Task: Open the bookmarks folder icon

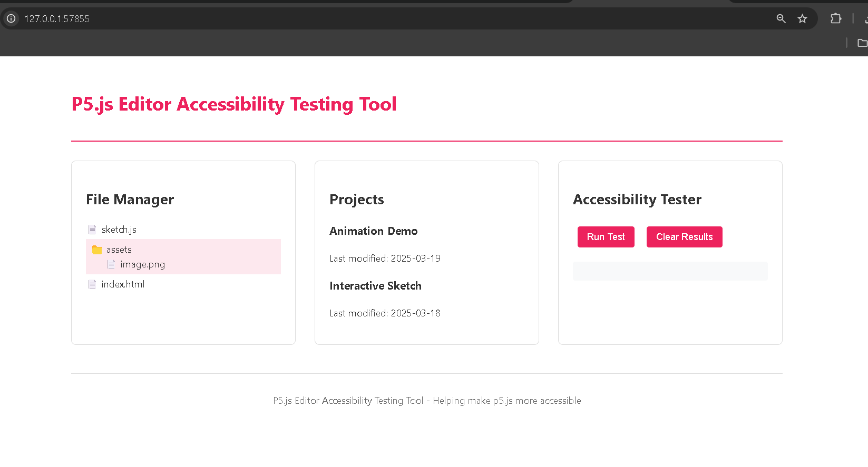Action: (862, 43)
